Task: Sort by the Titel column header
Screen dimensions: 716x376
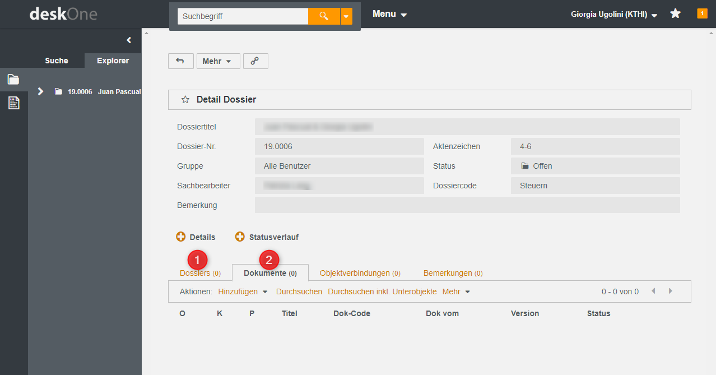Action: (x=290, y=313)
